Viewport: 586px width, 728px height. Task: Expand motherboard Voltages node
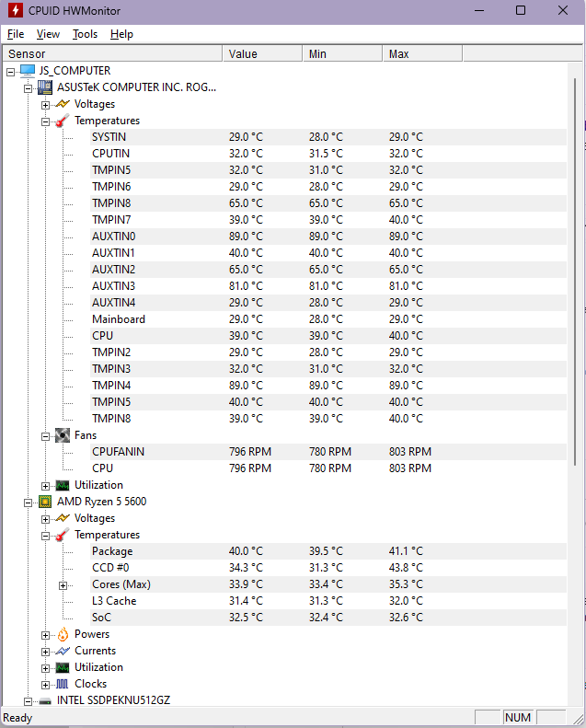(45, 105)
